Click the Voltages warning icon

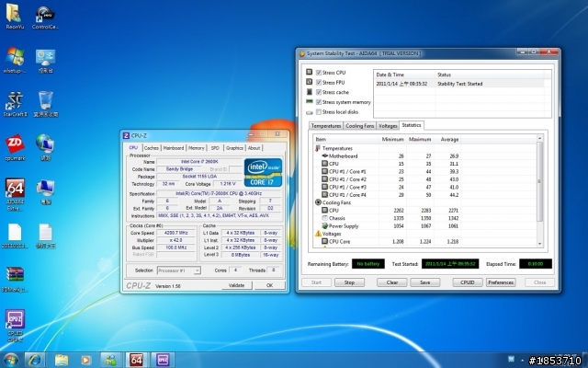[x=318, y=233]
